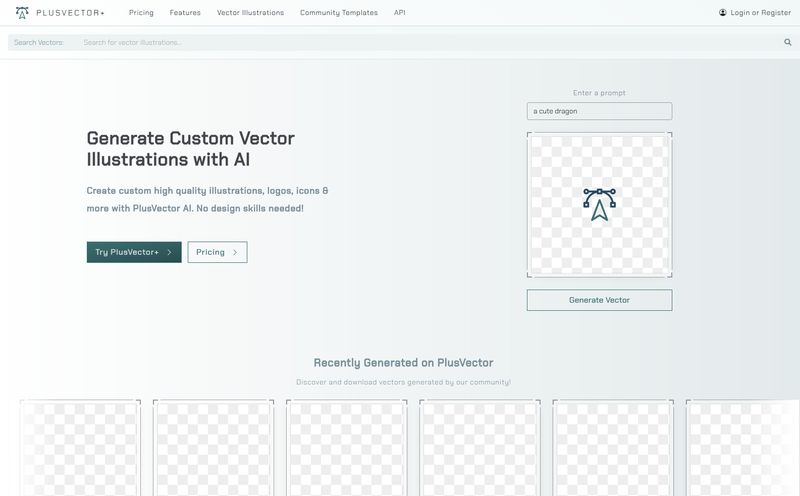Open the Pricing menu item
Viewport: 800px width, 496px height.
(141, 13)
